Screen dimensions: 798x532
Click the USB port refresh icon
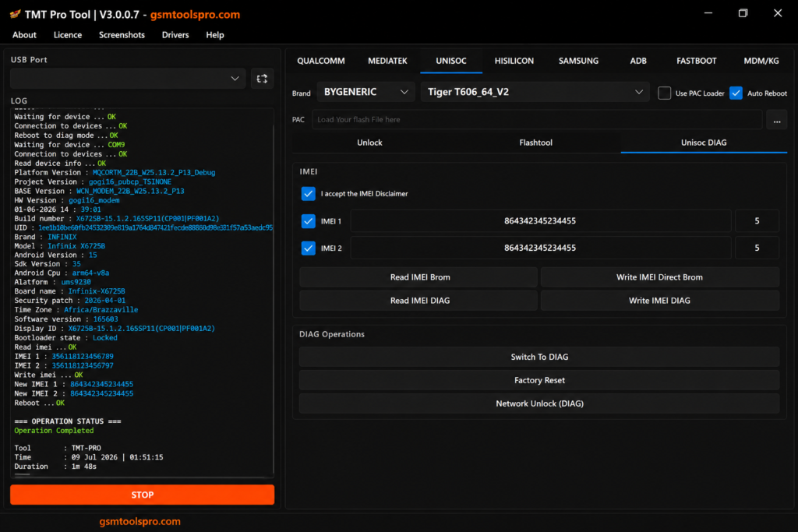(x=262, y=79)
